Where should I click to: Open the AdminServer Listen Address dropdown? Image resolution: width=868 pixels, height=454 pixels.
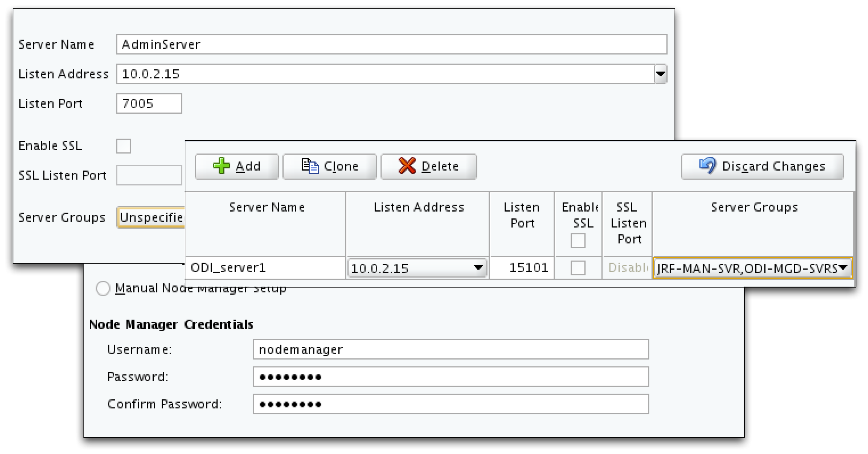[x=660, y=74]
